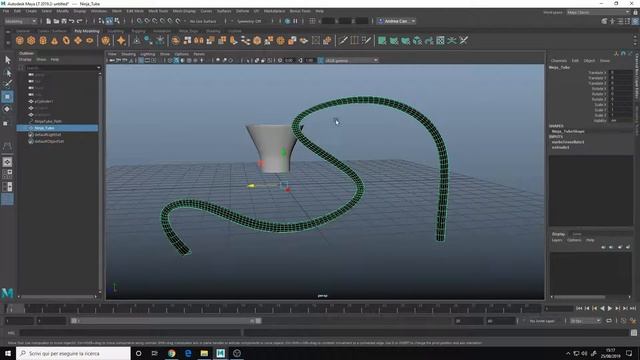Screen dimensions: 640x360
Task: Open the Outliner Display menu
Action: click(x=25, y=60)
